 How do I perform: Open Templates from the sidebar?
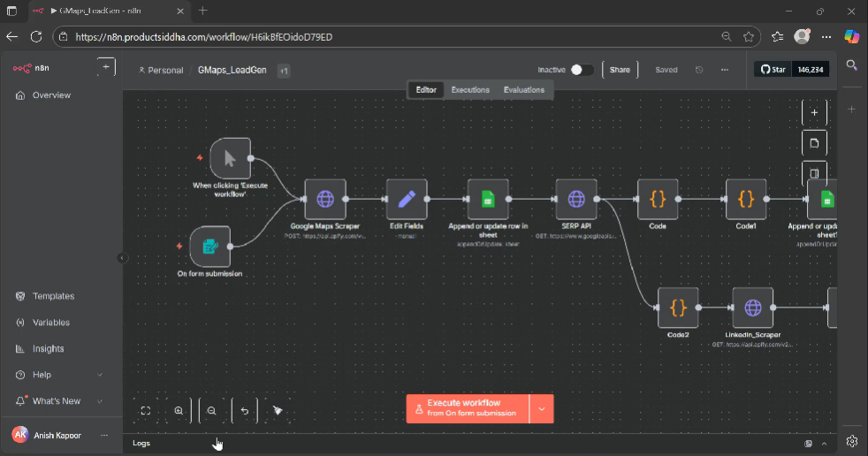pyautogui.click(x=53, y=296)
